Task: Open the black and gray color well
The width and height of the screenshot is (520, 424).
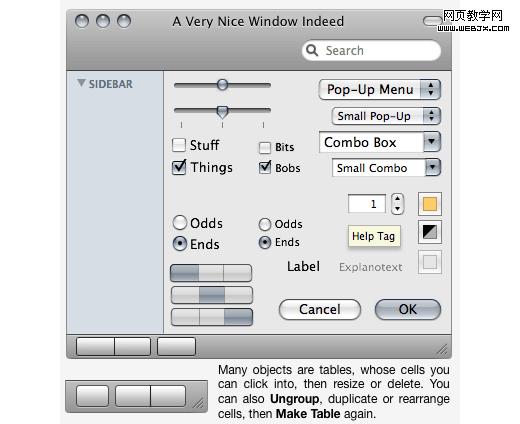Action: [430, 232]
